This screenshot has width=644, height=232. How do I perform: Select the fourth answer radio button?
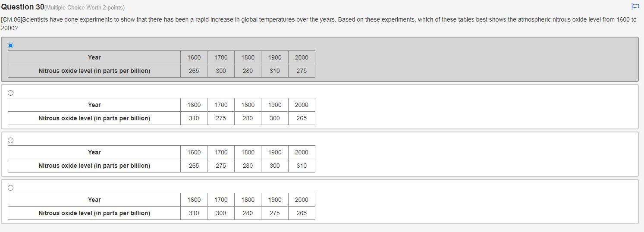pos(11,188)
